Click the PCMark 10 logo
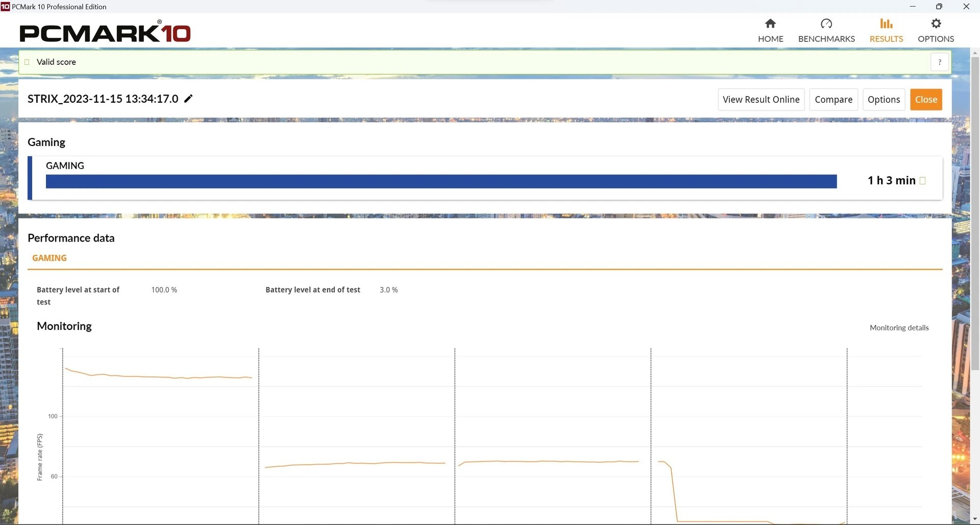The height and width of the screenshot is (525, 980). (x=105, y=33)
